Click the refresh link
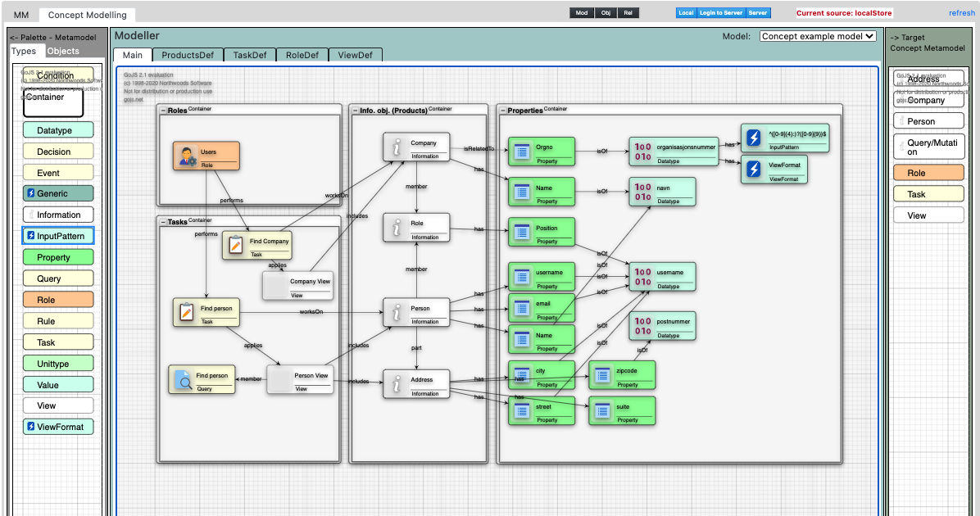 (x=962, y=13)
